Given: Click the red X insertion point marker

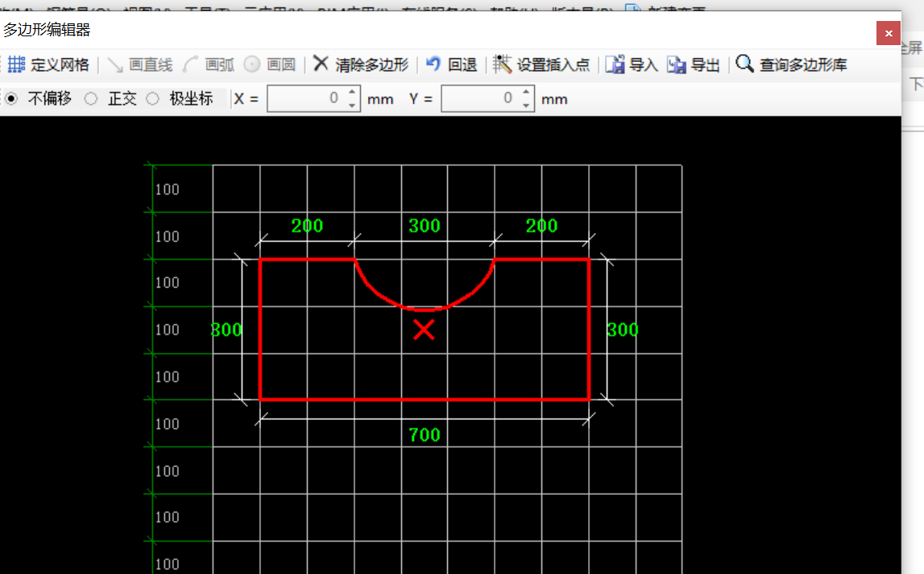Looking at the screenshot, I should tap(424, 330).
